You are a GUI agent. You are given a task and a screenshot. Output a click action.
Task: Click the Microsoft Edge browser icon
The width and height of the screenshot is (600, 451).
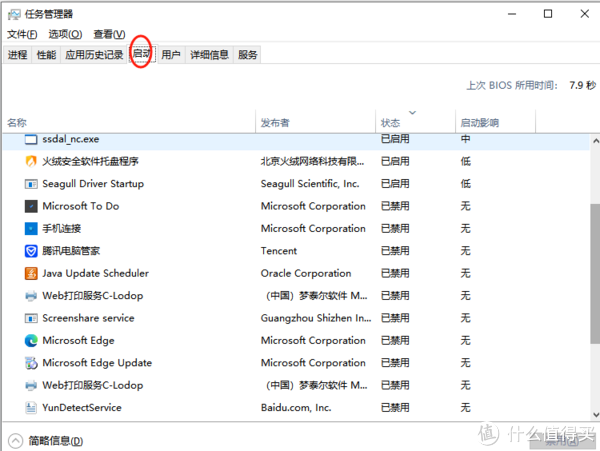point(31,340)
